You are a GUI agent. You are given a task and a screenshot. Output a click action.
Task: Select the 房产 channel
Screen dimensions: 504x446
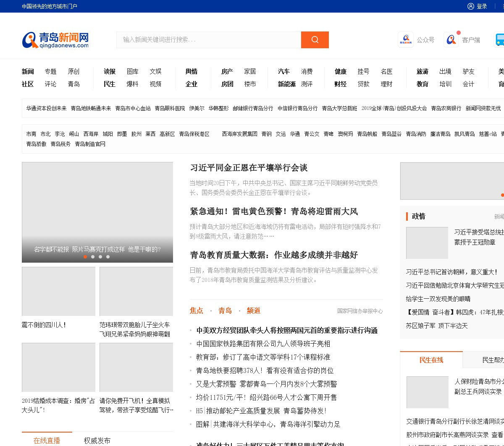pos(227,71)
